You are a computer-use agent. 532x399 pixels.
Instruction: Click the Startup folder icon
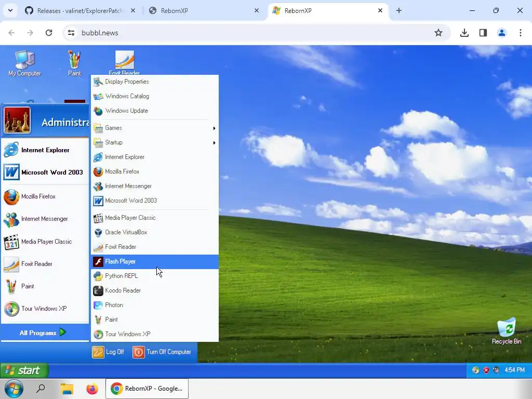(98, 143)
